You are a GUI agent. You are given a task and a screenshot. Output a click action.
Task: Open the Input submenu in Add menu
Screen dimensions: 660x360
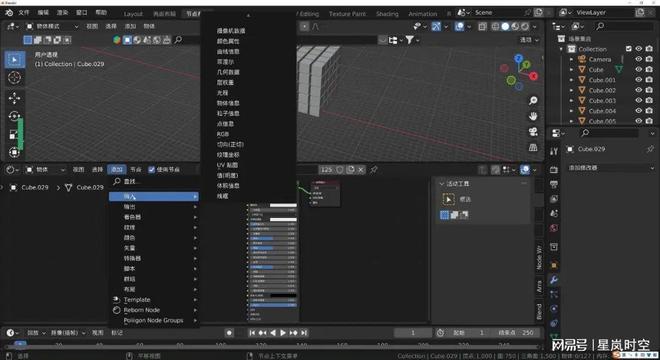tap(154, 197)
